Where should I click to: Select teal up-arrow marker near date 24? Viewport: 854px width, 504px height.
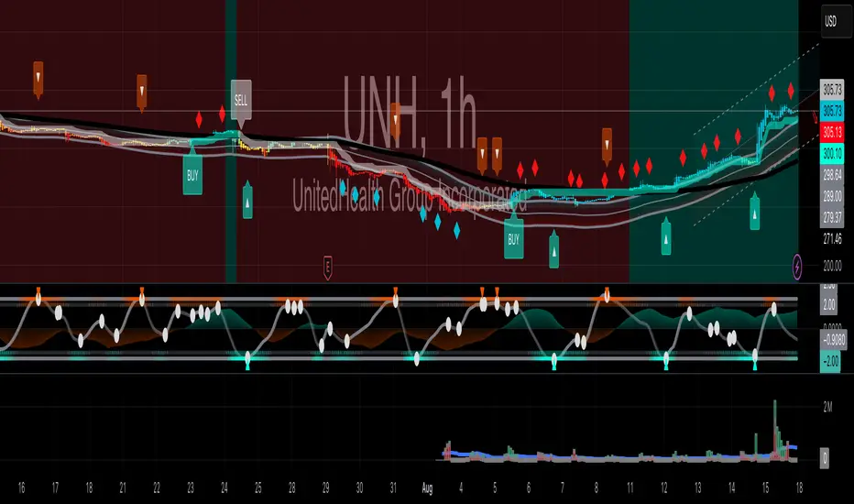point(247,200)
